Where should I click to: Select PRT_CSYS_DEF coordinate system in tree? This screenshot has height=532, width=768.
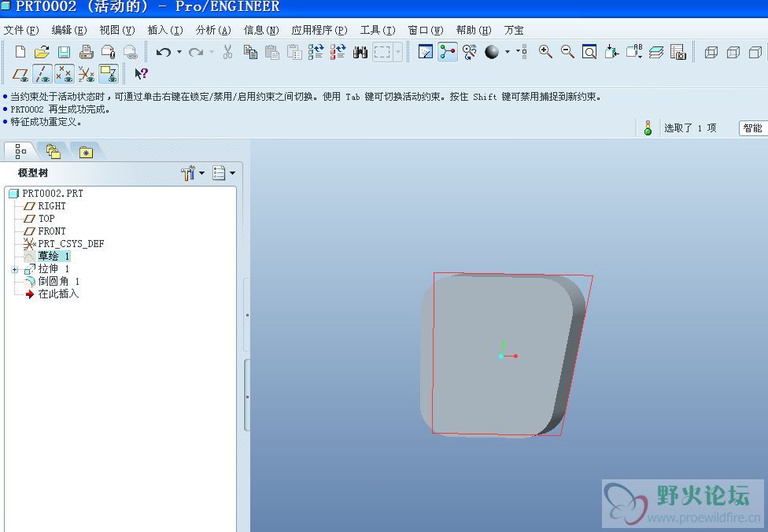pos(71,244)
